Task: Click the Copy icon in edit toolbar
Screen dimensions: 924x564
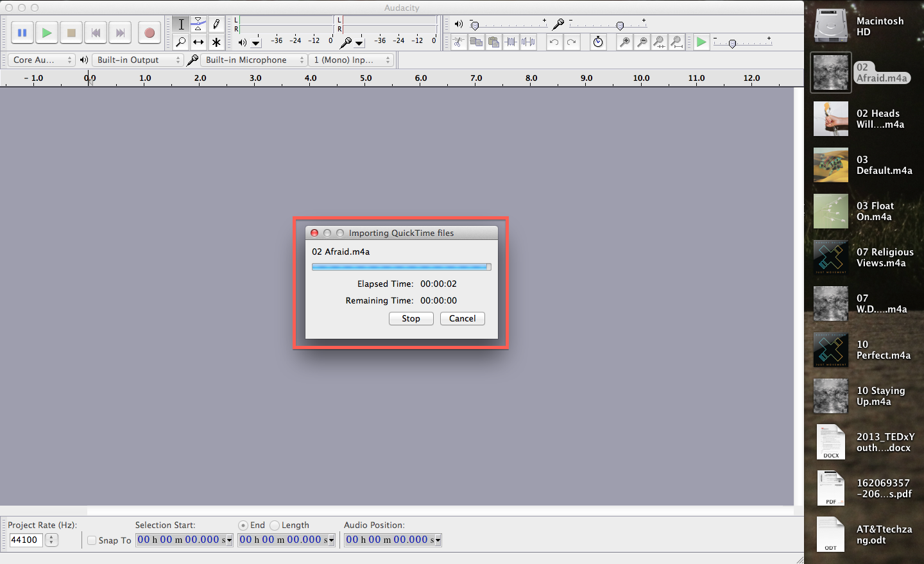Action: point(476,42)
